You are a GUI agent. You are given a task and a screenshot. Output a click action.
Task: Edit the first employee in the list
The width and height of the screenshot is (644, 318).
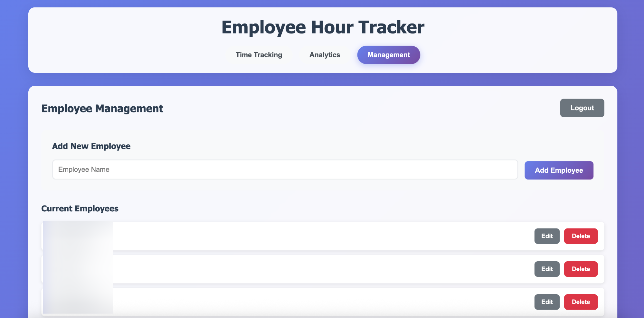(x=547, y=236)
